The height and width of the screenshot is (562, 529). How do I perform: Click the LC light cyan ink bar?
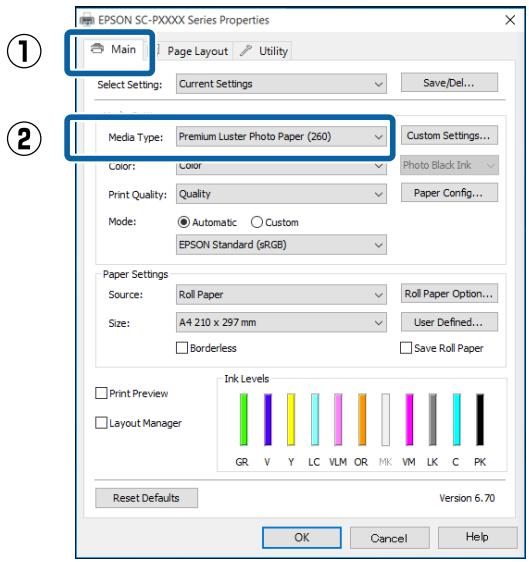tap(315, 419)
